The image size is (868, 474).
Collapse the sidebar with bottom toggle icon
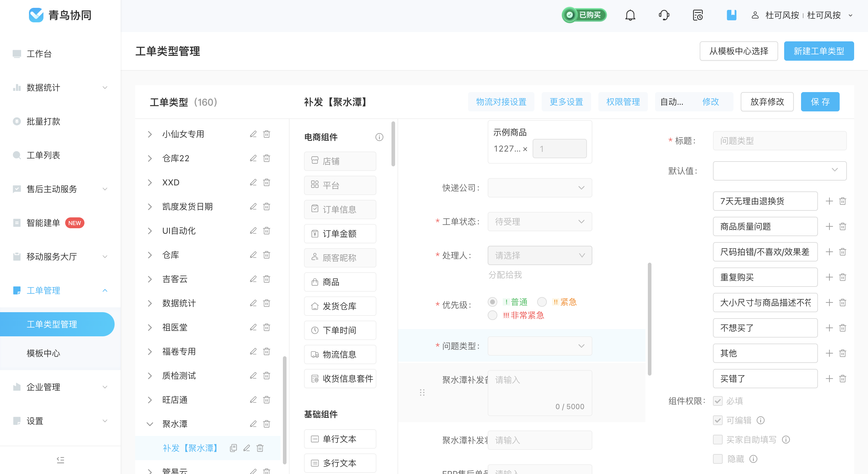pos(60,460)
